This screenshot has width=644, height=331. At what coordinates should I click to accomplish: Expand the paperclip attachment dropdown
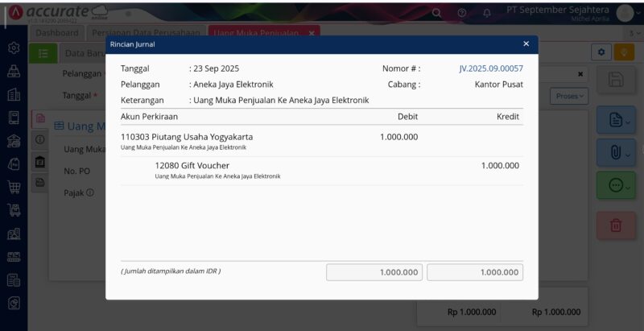click(616, 151)
